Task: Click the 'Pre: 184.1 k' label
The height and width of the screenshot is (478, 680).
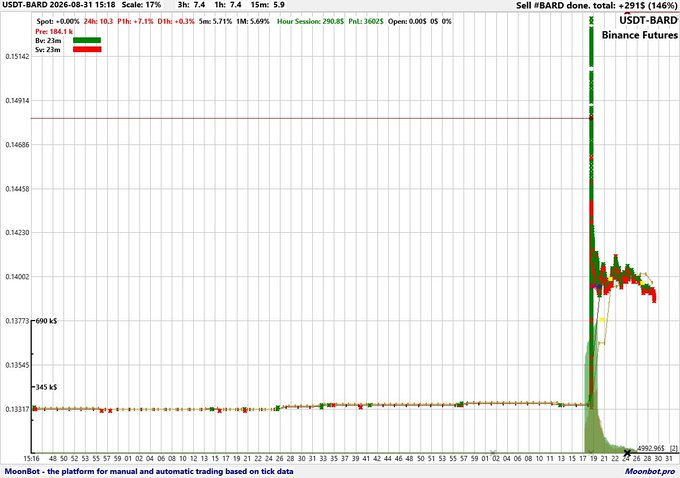Action: [54, 31]
